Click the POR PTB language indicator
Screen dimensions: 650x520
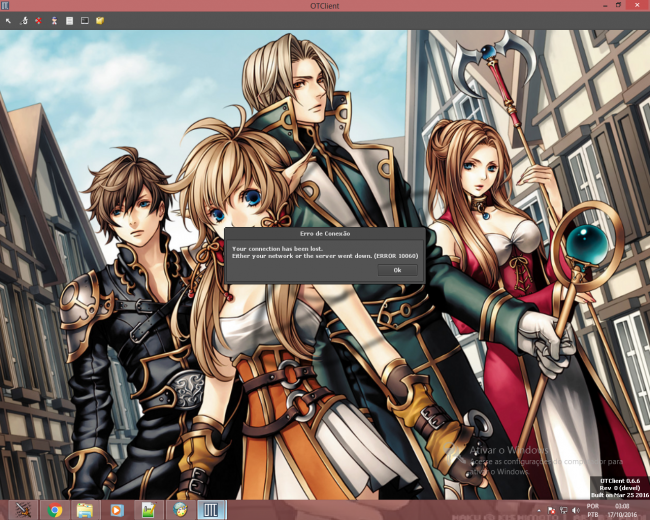point(593,510)
